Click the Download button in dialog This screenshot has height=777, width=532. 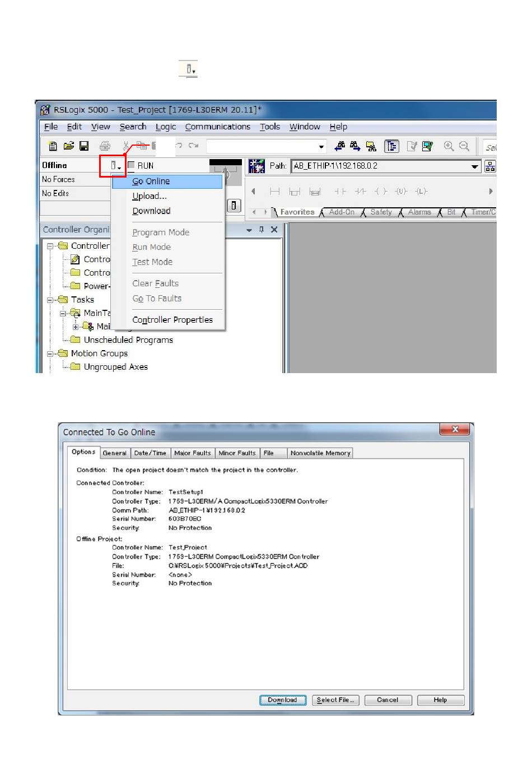tap(283, 700)
